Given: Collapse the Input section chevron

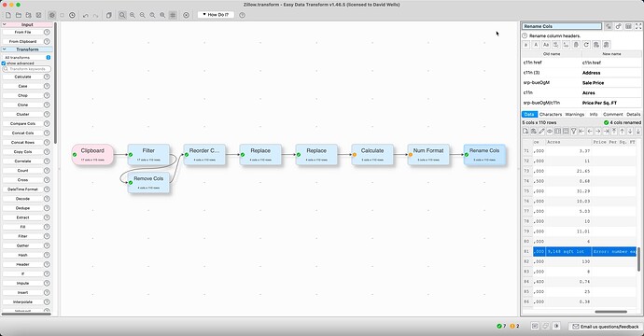Looking at the screenshot, I should pos(4,24).
